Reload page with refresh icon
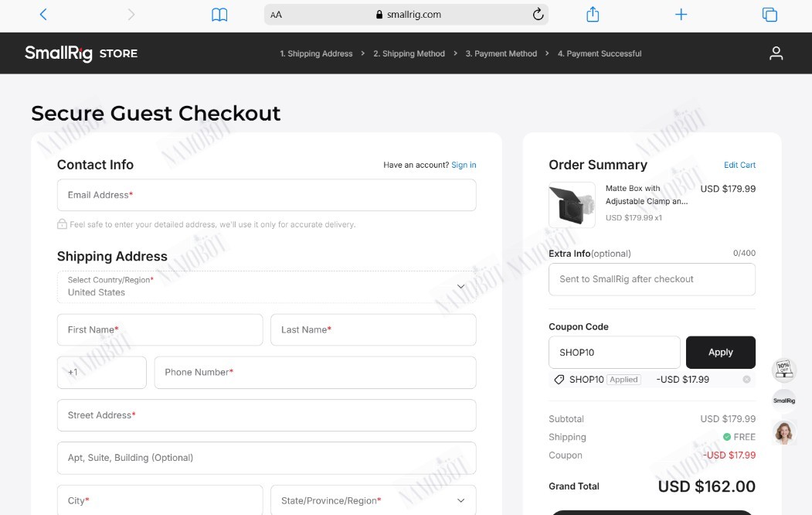Viewport: 812px width, 515px height. 538,15
